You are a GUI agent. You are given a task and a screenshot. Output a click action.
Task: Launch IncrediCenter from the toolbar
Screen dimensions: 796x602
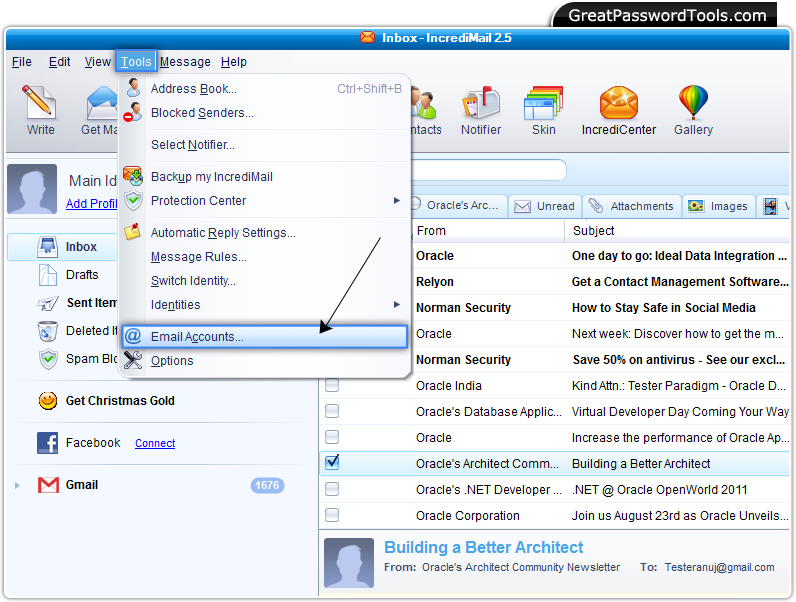pyautogui.click(x=619, y=103)
